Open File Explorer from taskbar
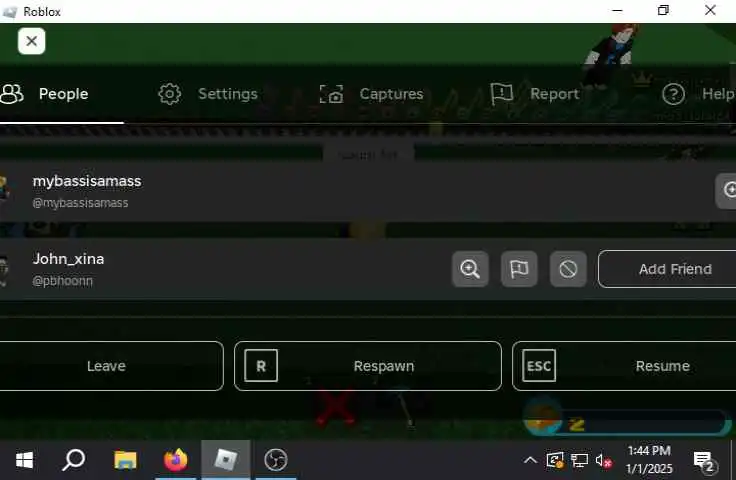The height and width of the screenshot is (480, 736). [x=125, y=460]
